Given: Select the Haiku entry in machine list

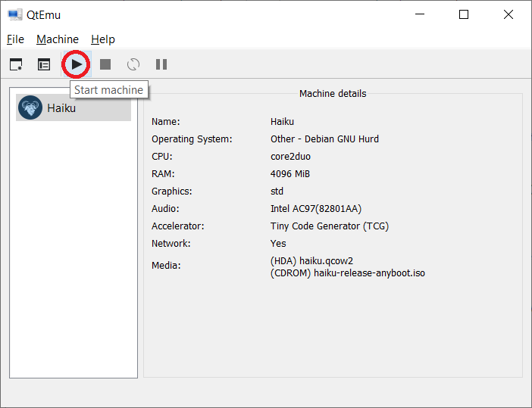Looking at the screenshot, I should (x=61, y=108).
